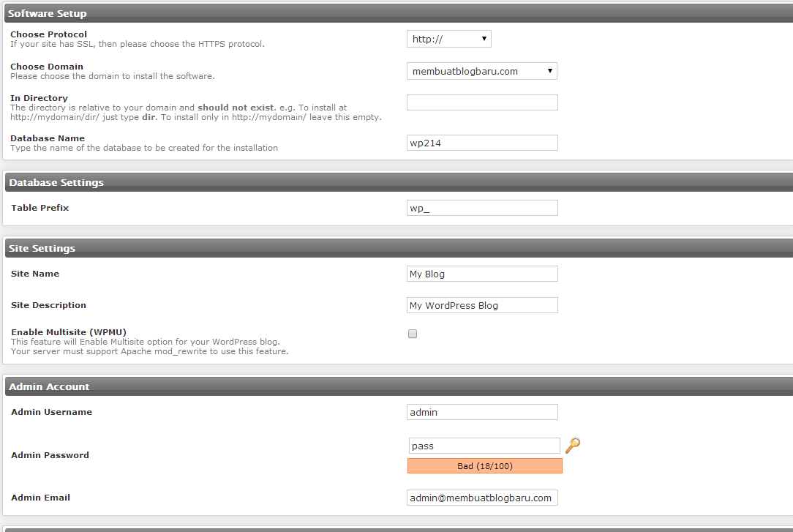Enable the Multisite (WPMU) checkbox
793x532 pixels.
413,334
